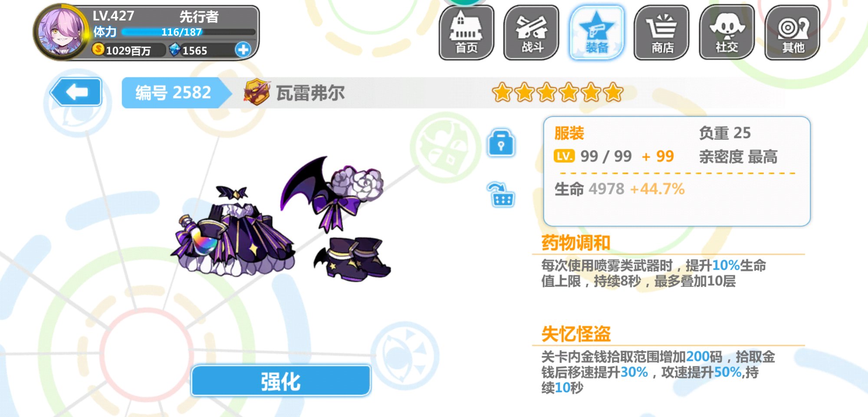Tap the 药物调和 skill title
This screenshot has height=417, width=868.
click(576, 243)
